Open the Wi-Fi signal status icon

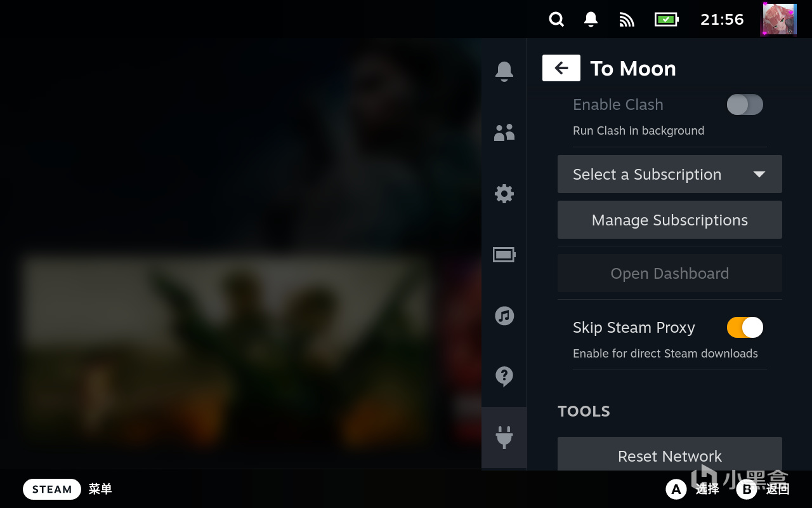pos(627,20)
